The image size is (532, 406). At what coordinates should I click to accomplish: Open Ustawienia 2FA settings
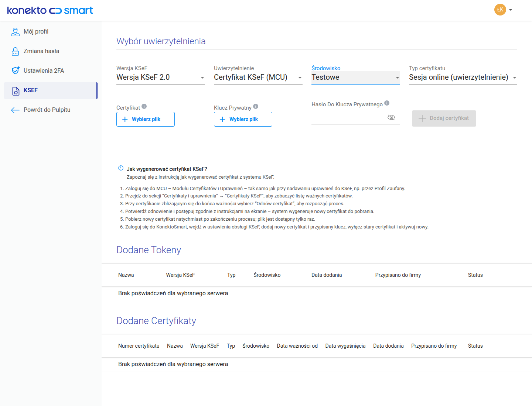tap(51, 71)
